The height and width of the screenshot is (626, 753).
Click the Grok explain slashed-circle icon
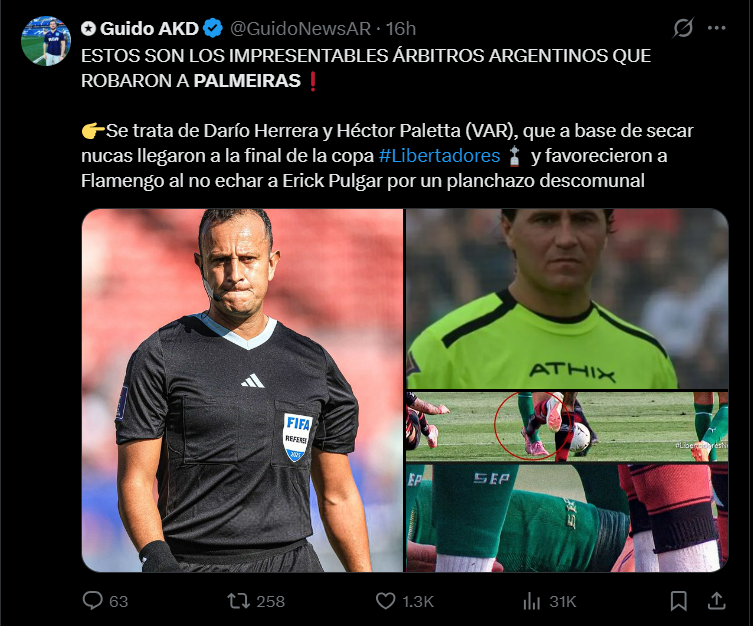click(x=683, y=28)
